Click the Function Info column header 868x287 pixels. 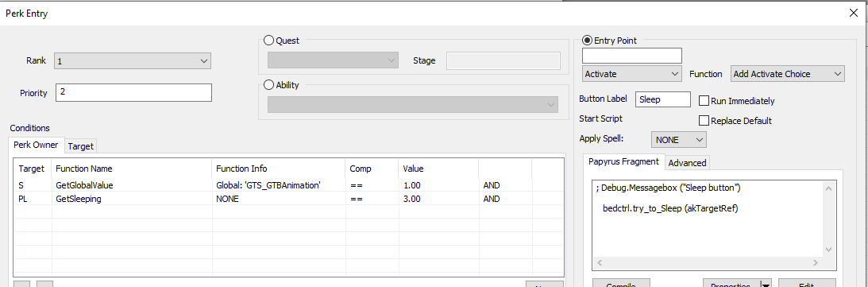279,169
